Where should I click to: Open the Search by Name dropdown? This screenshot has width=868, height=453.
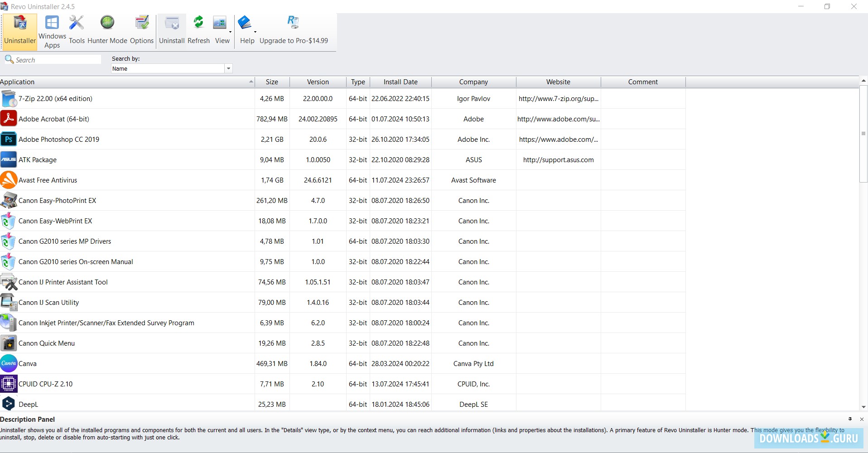pyautogui.click(x=229, y=68)
